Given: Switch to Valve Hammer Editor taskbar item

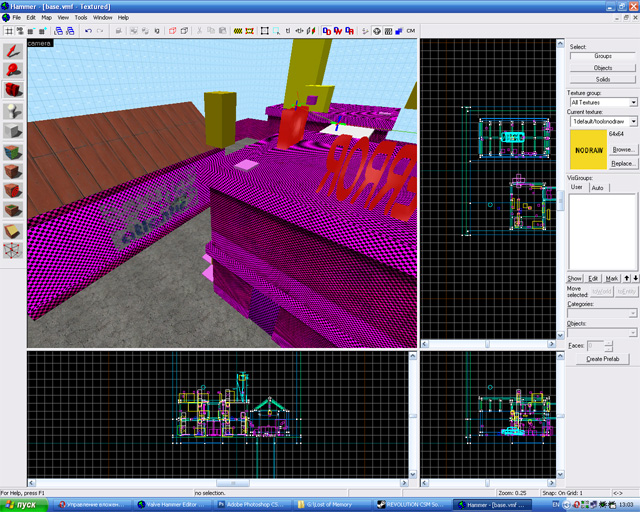Looking at the screenshot, I should [172, 505].
